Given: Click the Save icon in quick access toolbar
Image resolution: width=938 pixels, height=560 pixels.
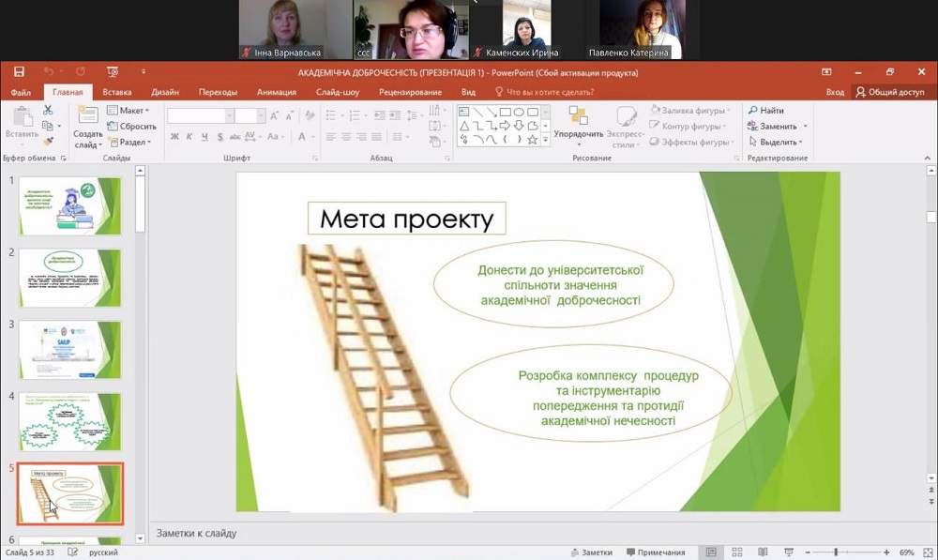Looking at the screenshot, I should pos(19,72).
